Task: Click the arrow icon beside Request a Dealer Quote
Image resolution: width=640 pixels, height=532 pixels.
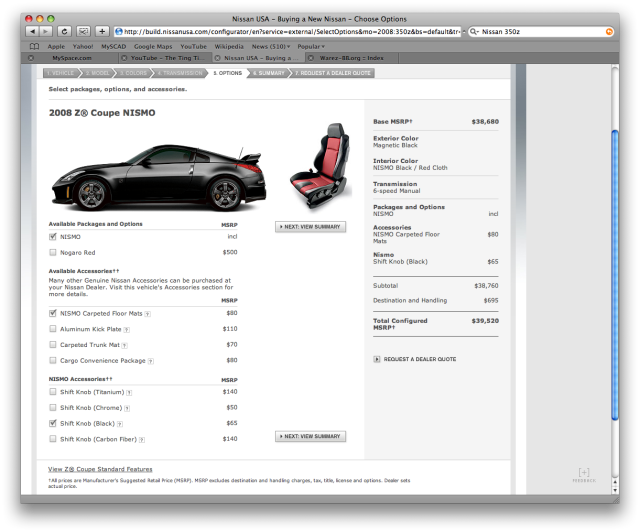Action: click(377, 359)
